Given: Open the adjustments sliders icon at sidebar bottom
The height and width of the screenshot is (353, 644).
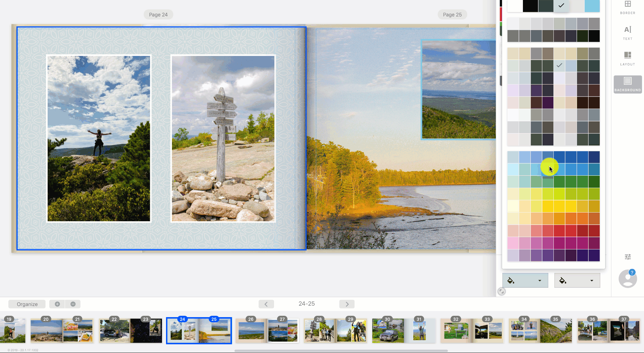Looking at the screenshot, I should click(628, 256).
